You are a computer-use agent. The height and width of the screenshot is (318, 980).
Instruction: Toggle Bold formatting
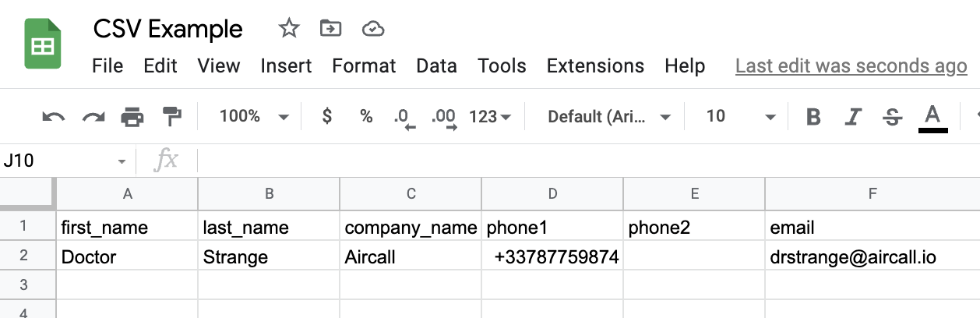tap(813, 117)
